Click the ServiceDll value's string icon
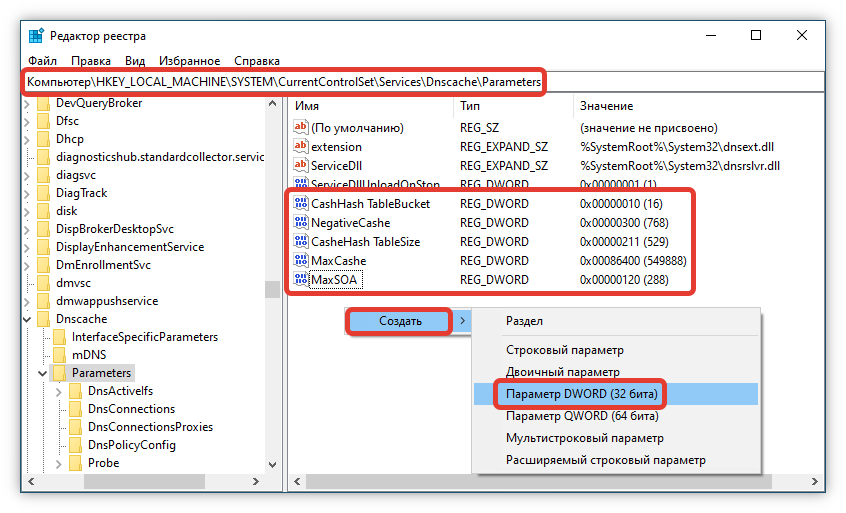 pyautogui.click(x=301, y=166)
